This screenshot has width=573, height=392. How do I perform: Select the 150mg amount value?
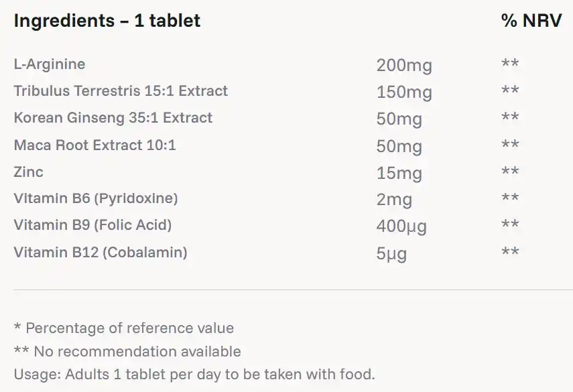(x=404, y=92)
